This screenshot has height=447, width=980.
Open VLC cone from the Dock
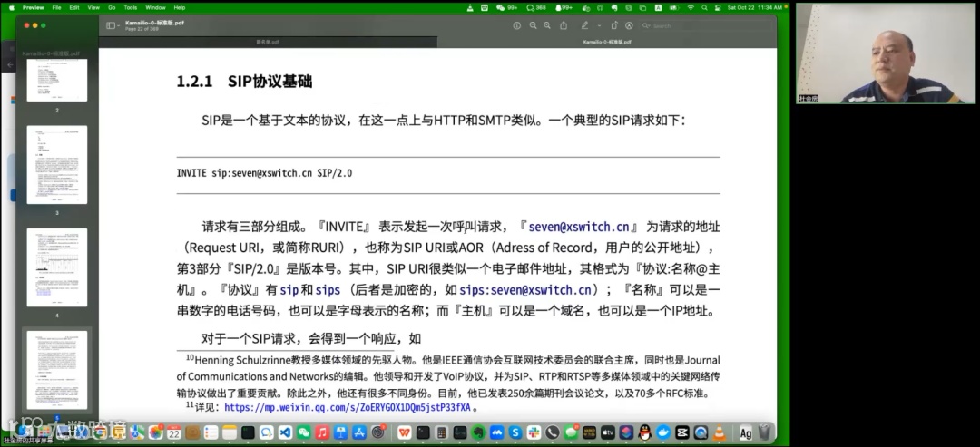pos(720,432)
